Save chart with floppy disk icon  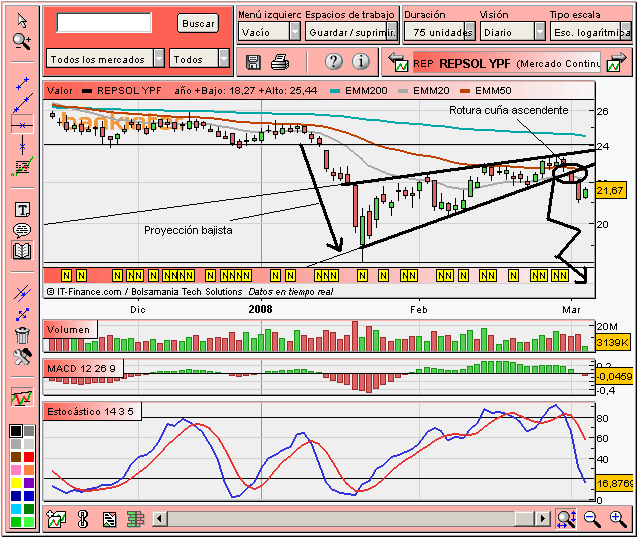pyautogui.click(x=253, y=62)
